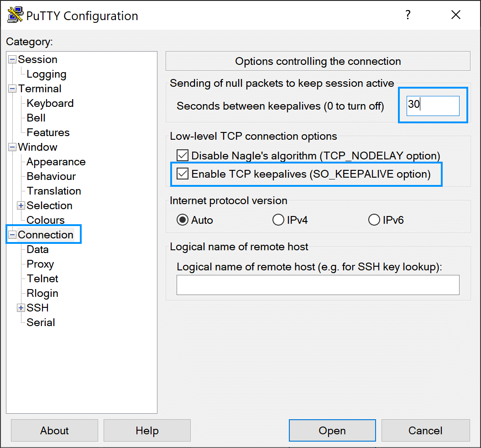Select IPv6 internet protocol version
Image resolution: width=481 pixels, height=448 pixels.
point(374,220)
